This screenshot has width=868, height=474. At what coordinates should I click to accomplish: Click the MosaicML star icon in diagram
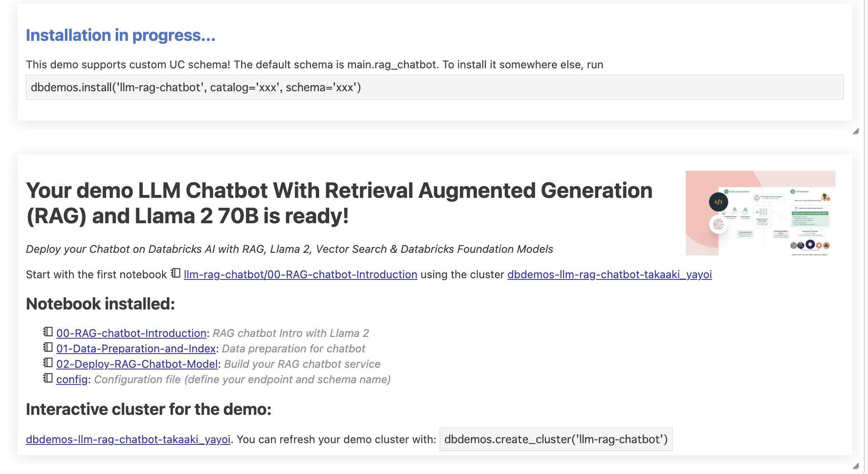pyautogui.click(x=810, y=244)
